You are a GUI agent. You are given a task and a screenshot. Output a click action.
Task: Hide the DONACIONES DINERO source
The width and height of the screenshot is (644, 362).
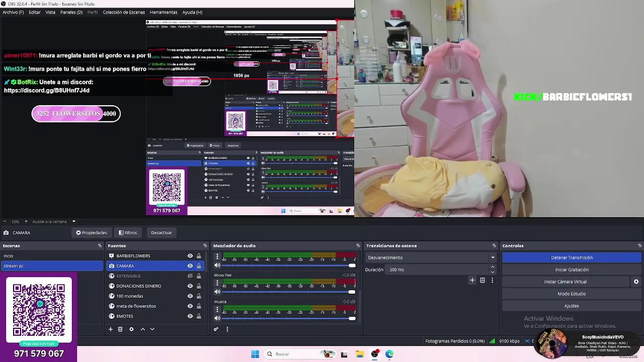[190, 286]
